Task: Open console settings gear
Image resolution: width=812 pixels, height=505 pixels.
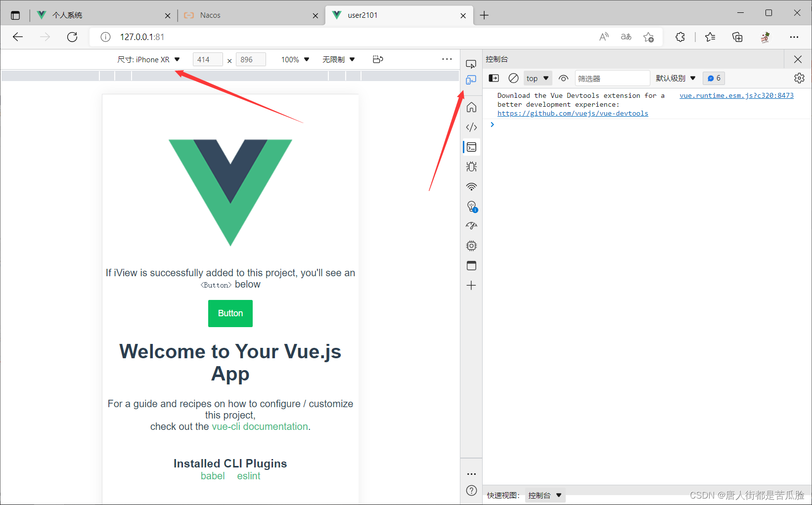Action: click(799, 78)
